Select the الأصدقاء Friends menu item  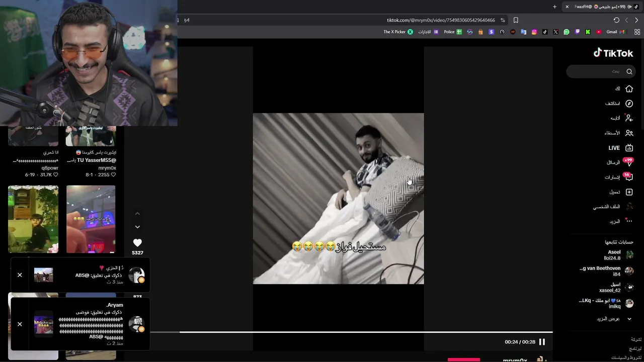coord(612,133)
